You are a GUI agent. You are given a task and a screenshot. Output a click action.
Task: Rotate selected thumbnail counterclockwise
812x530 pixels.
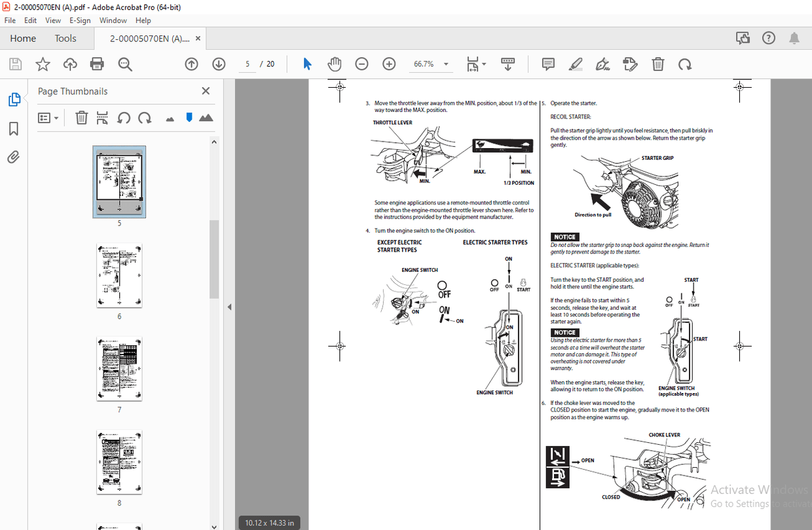coord(124,117)
